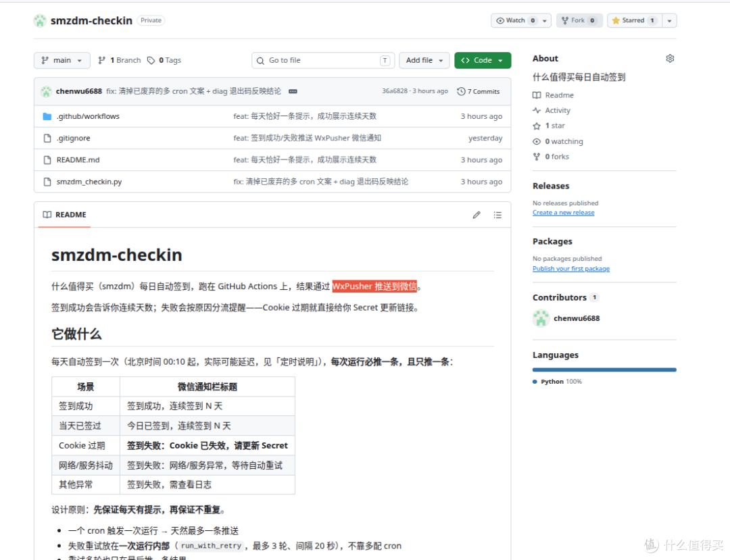Screen dimensions: 730x560
Task: Open the .gitignore file
Action: (x=74, y=138)
